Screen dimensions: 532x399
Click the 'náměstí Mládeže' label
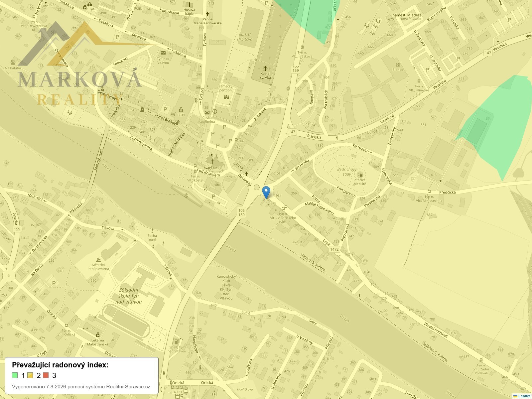pyautogui.click(x=407, y=15)
